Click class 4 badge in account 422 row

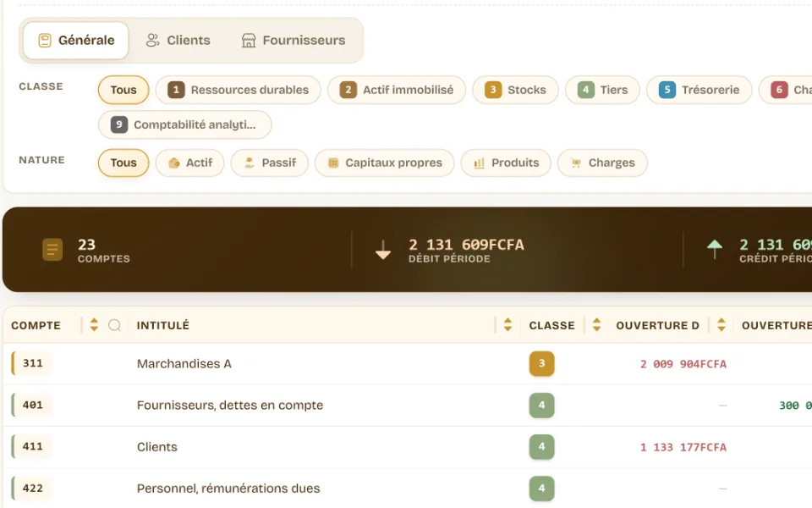541,489
